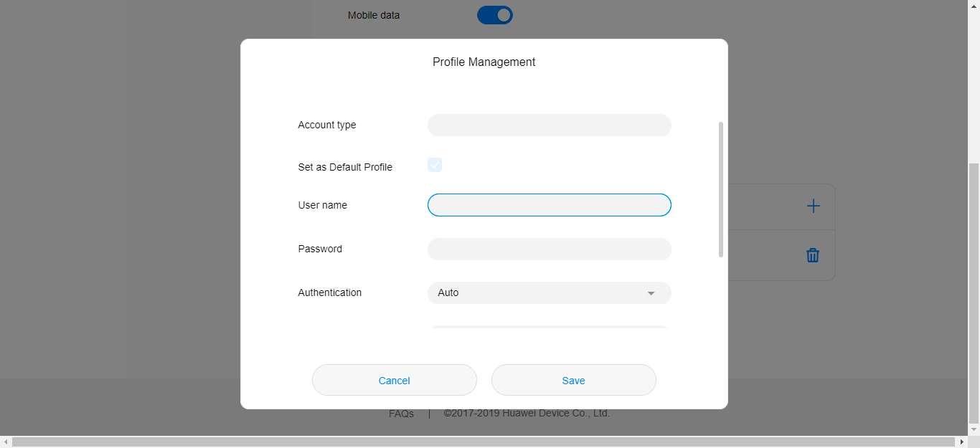Open the FAQs link in footer
The height and width of the screenshot is (448, 980).
pyautogui.click(x=401, y=414)
